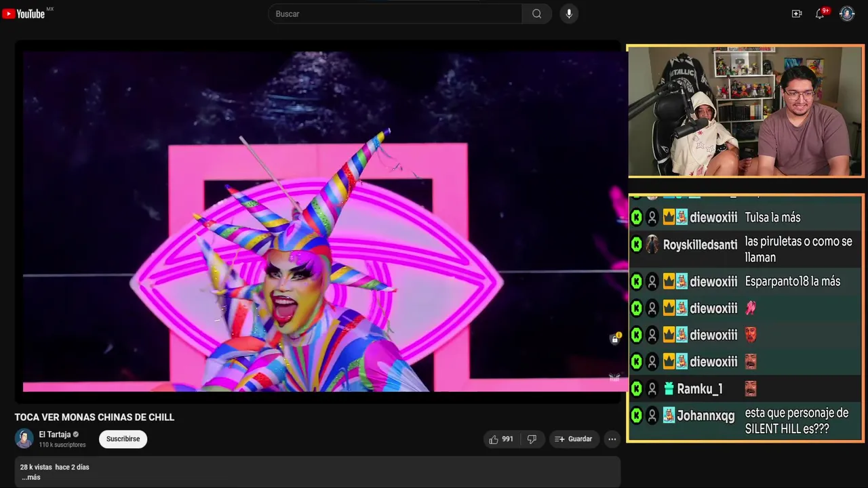Open the notifications bell
The image size is (868, 488).
pos(820,14)
